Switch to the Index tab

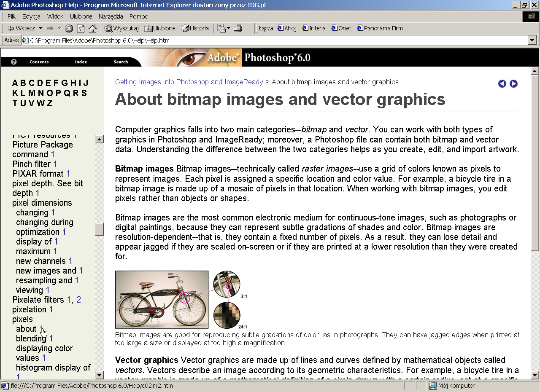coord(81,62)
